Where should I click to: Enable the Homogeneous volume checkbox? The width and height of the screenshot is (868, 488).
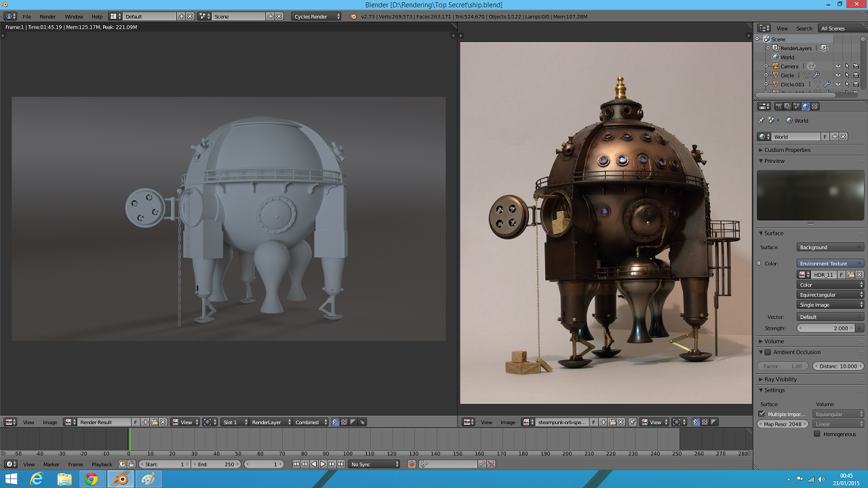pos(817,434)
